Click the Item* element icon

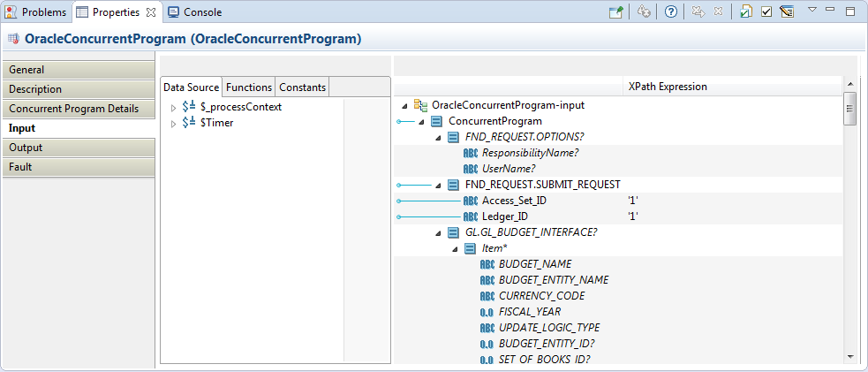470,248
